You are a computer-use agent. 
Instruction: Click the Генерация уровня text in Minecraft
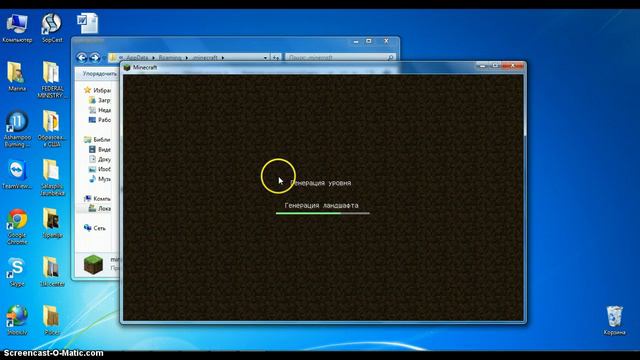(x=320, y=183)
